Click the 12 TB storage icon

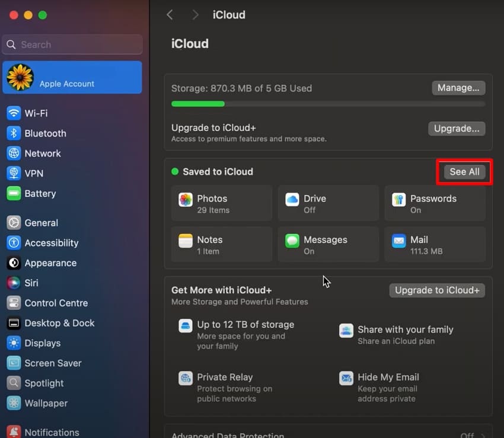point(186,326)
